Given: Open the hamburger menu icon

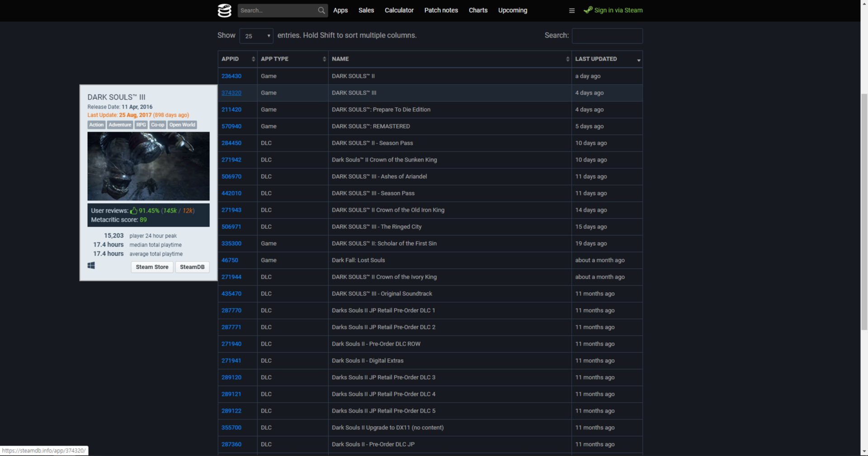Looking at the screenshot, I should (572, 10).
